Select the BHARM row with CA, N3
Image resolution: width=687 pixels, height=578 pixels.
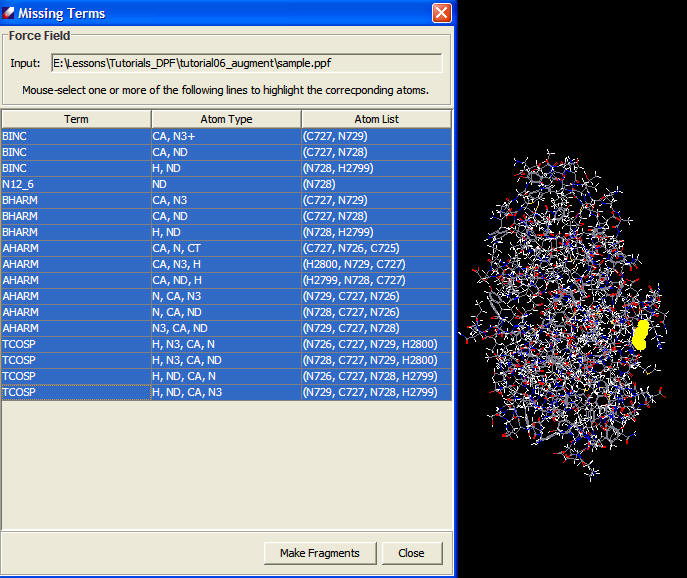(76, 200)
